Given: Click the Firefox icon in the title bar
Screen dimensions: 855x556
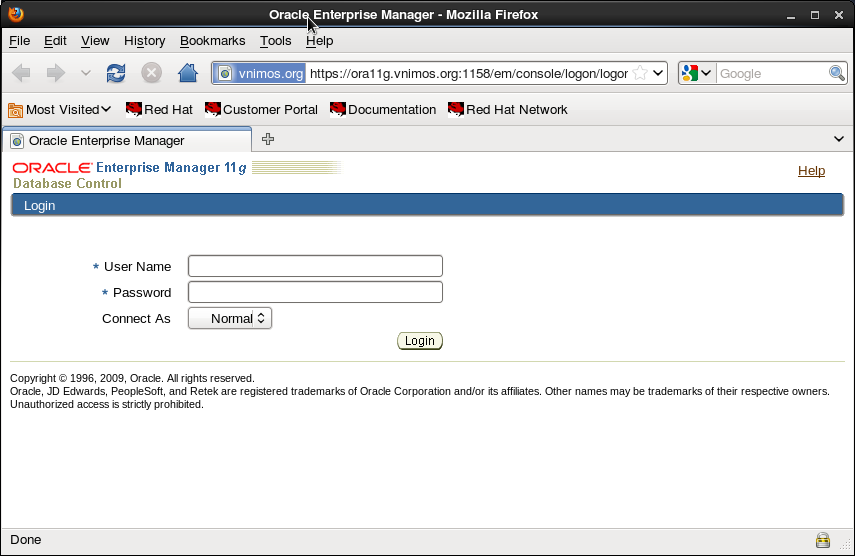Looking at the screenshot, I should [16, 14].
